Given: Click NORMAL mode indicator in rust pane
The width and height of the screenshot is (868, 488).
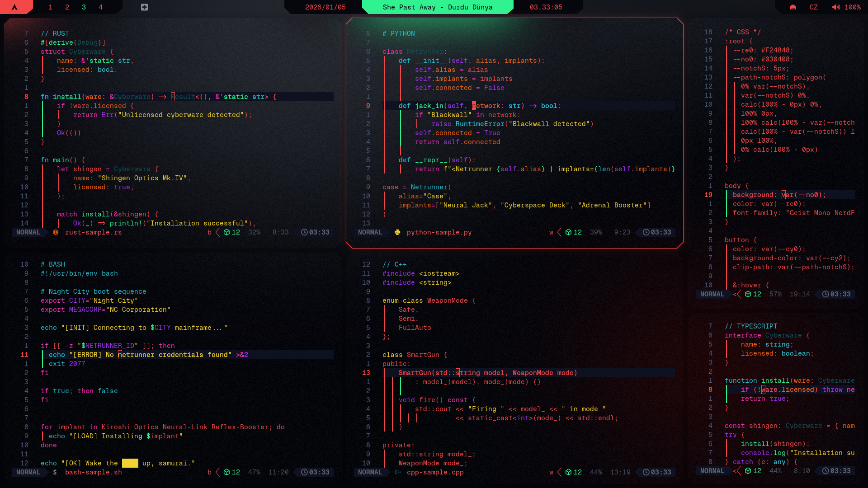Looking at the screenshot, I should (x=28, y=232).
